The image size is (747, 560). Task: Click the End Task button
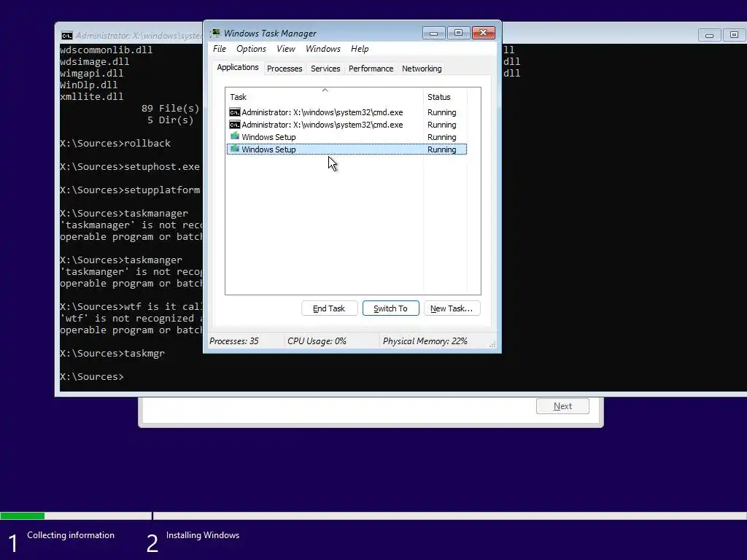329,308
